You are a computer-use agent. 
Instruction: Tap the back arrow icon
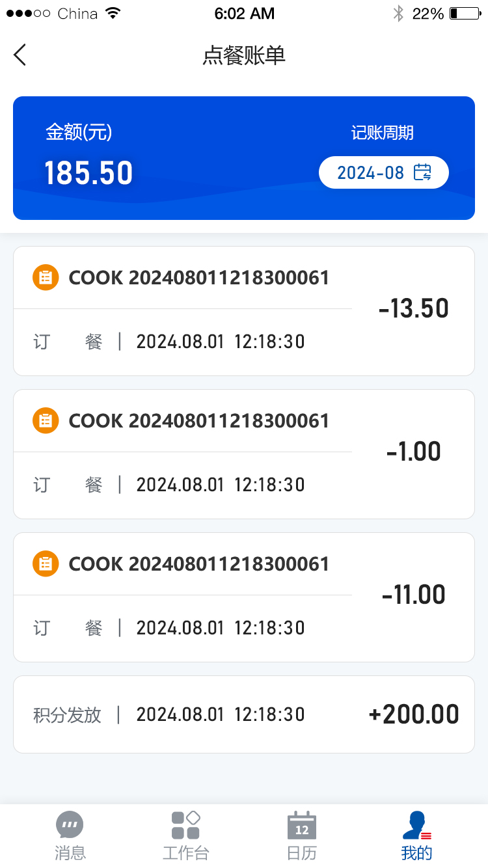click(20, 55)
